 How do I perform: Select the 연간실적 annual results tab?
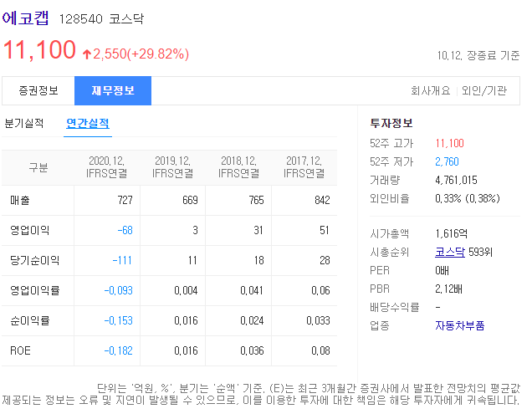(x=88, y=123)
